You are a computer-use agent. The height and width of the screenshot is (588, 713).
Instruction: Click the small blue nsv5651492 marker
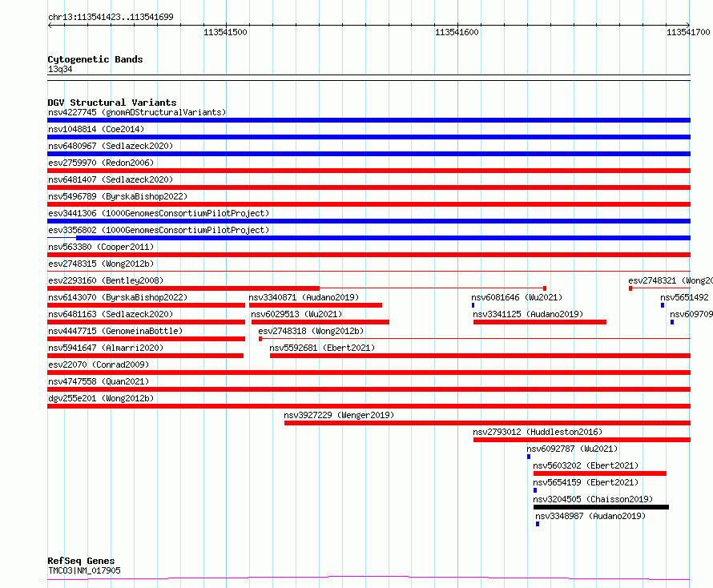[663, 305]
